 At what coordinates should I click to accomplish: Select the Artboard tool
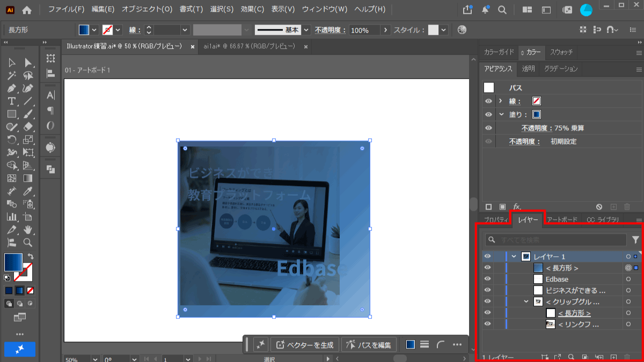28,217
